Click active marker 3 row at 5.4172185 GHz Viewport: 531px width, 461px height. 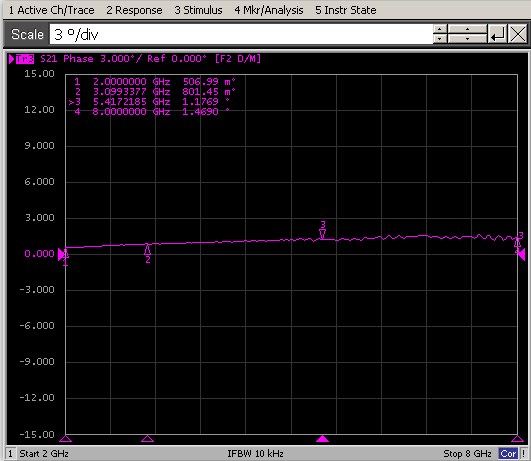(x=149, y=102)
